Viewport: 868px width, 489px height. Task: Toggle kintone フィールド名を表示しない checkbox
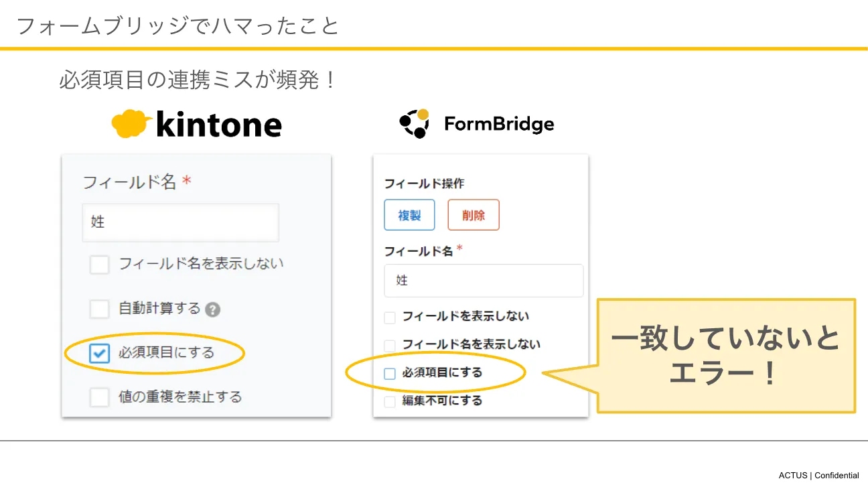99,265
